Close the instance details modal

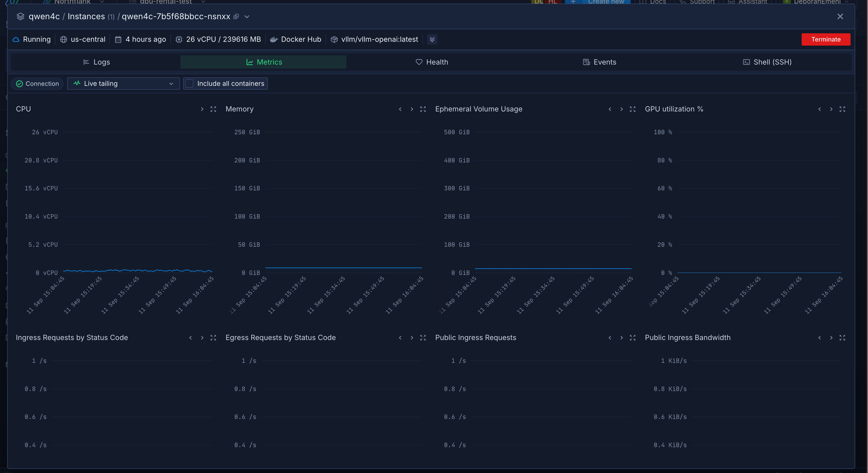840,16
